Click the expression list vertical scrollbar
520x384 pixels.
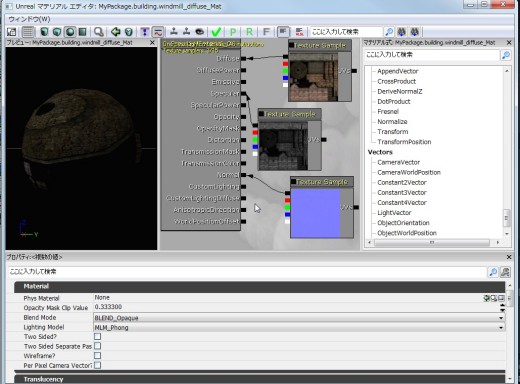[x=507, y=218]
